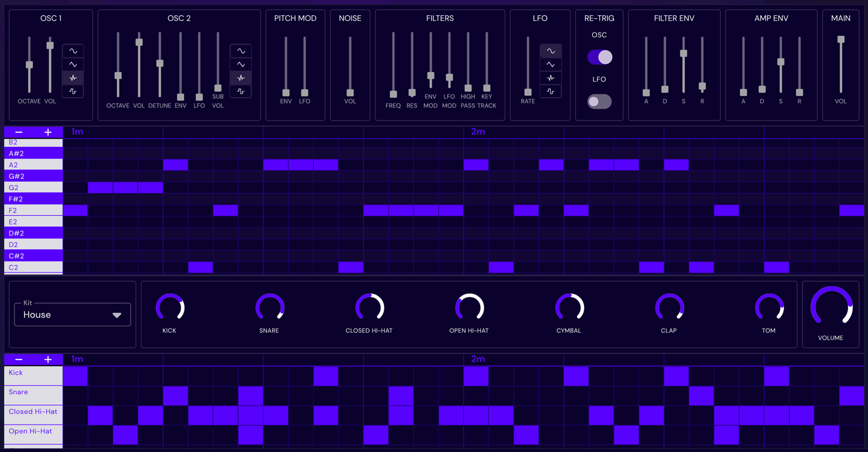This screenshot has width=868, height=452.
Task: Click the 2m marker in the note sequencer
Action: click(x=478, y=132)
